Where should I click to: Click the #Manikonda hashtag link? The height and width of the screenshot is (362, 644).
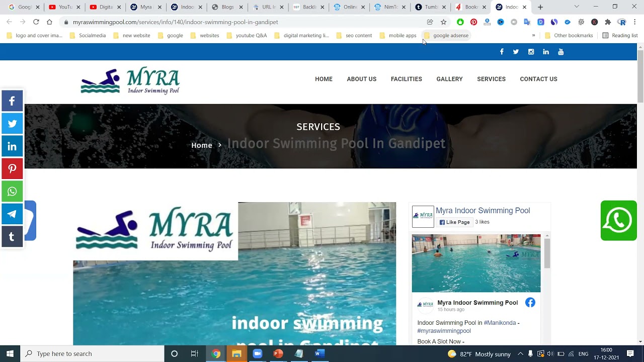pyautogui.click(x=500, y=323)
